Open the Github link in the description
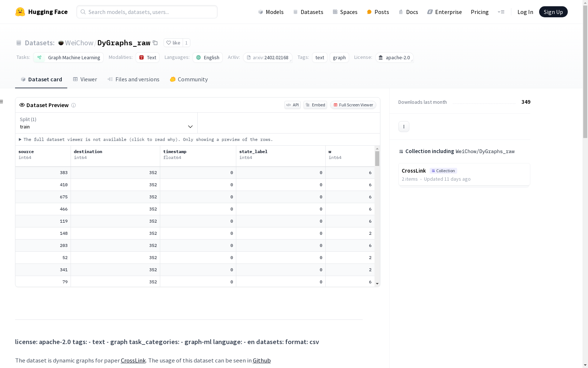Screen dimensions: 588x368 [262, 360]
